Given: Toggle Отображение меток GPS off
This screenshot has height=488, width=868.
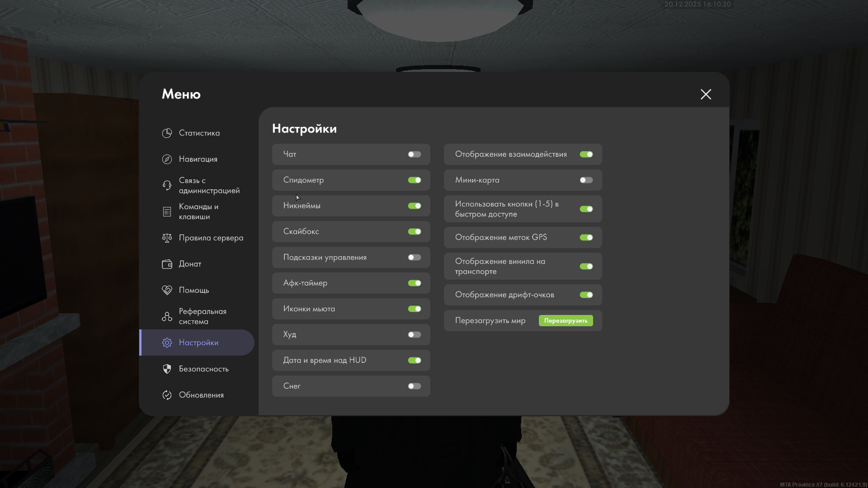Looking at the screenshot, I should 586,237.
